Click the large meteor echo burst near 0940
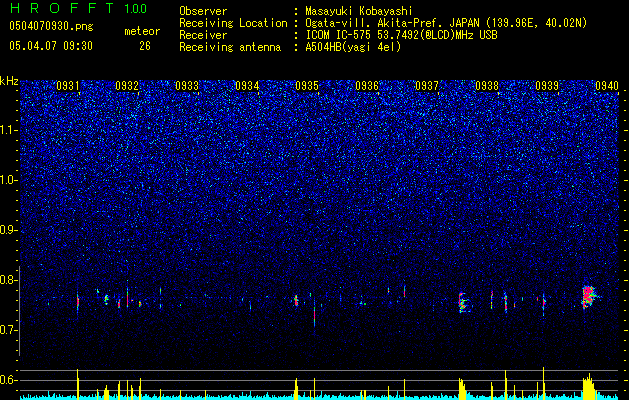The width and height of the screenshot is (629, 400). 589,296
